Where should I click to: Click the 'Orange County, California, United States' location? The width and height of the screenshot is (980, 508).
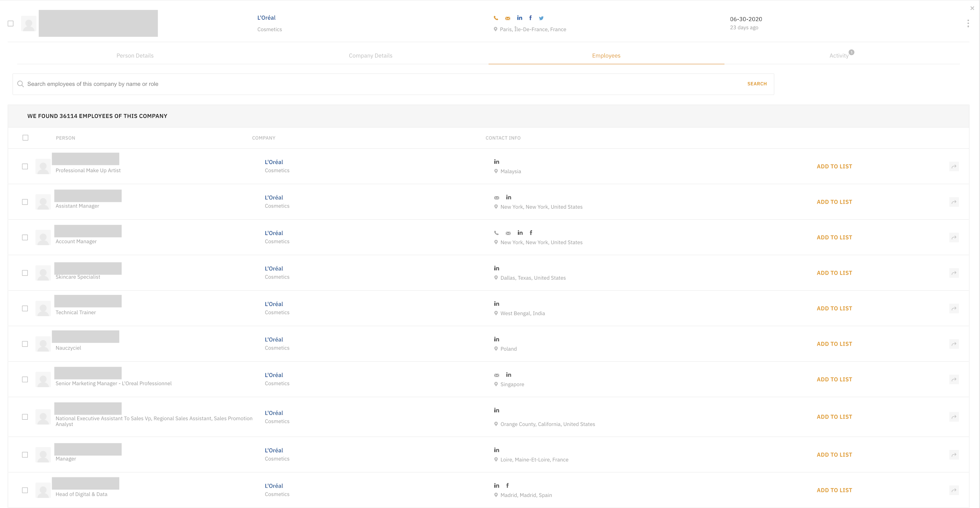548,424
